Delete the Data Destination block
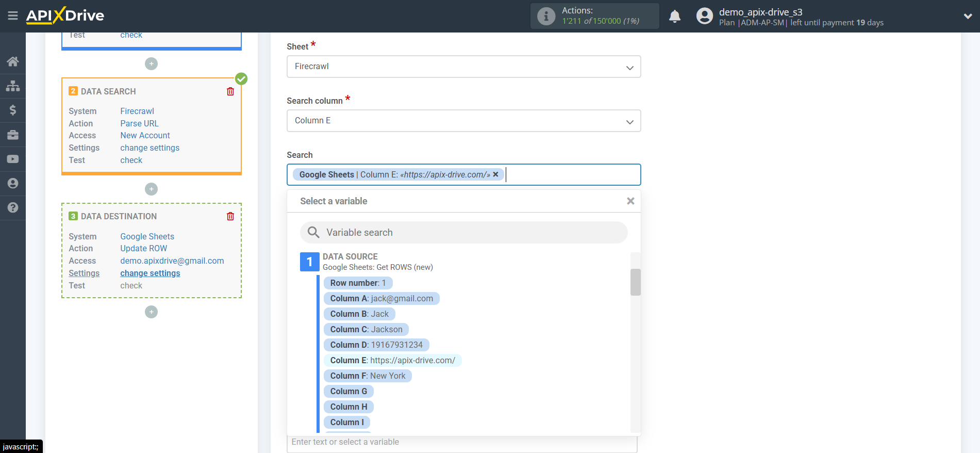Viewport: 980px width, 453px height. pos(230,216)
